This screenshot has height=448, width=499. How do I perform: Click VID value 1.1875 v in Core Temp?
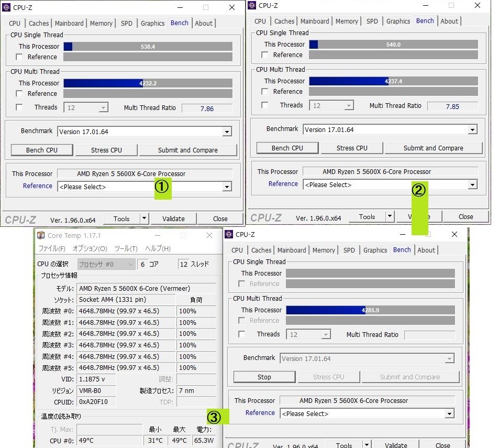(96, 379)
